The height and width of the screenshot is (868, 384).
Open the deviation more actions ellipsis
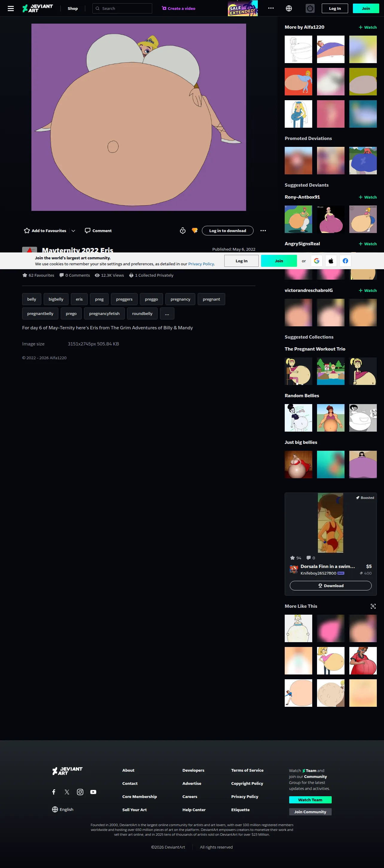point(263,231)
